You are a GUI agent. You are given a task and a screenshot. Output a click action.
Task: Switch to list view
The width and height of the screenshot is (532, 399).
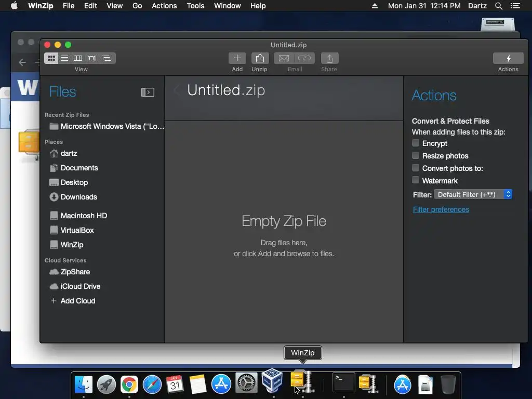coord(64,58)
